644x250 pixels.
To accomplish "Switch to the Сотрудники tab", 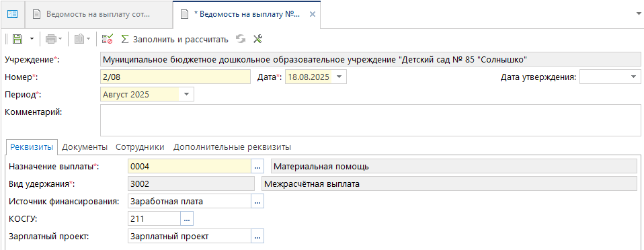I will (140, 147).
